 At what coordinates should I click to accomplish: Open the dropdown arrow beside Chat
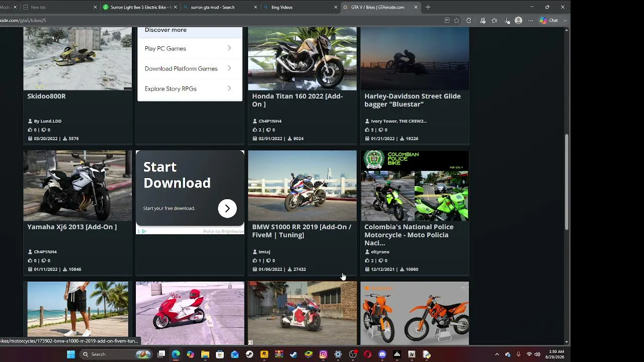tap(565, 21)
